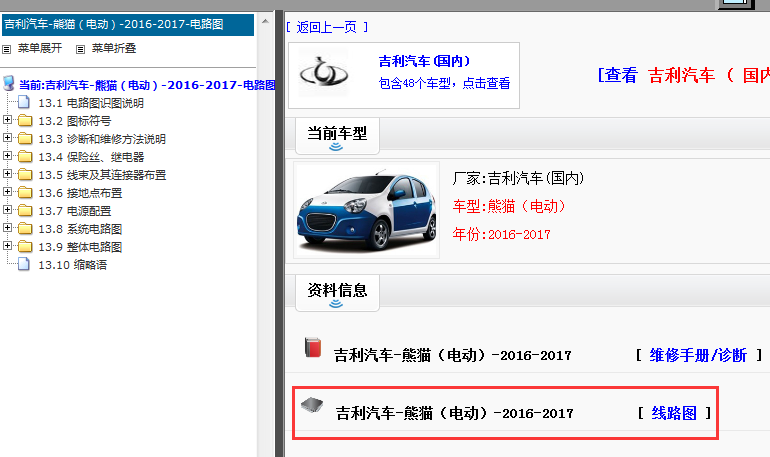Select 13.8 系统电路图 tree item
This screenshot has height=457, width=770.
pyautogui.click(x=80, y=229)
